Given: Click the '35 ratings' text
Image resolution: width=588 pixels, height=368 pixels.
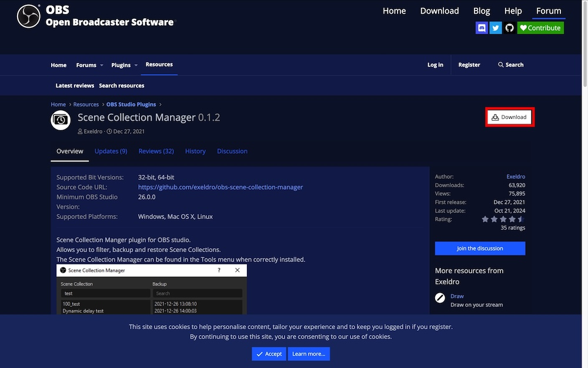Looking at the screenshot, I should tap(513, 228).
